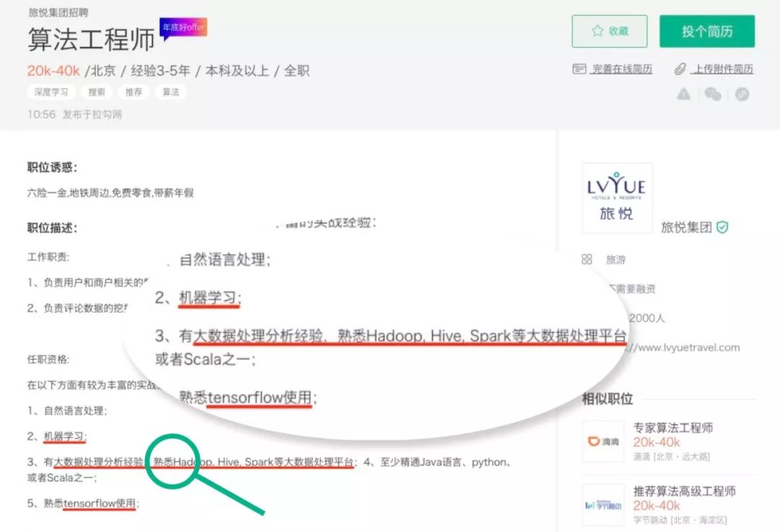The height and width of the screenshot is (532, 780).
Task: Click the WeChat share icon
Action: [713, 94]
